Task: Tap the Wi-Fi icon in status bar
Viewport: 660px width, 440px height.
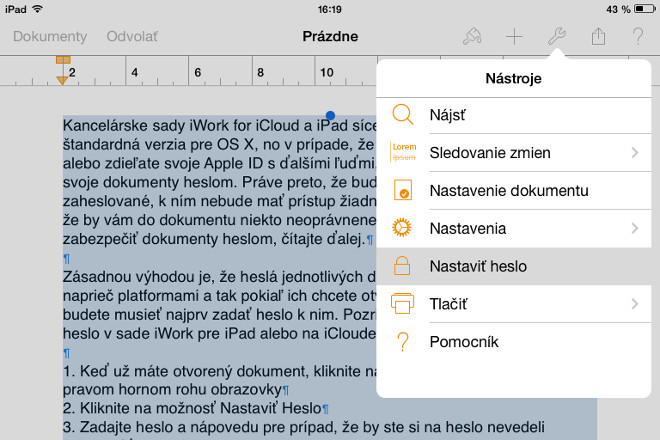Action: (37, 9)
